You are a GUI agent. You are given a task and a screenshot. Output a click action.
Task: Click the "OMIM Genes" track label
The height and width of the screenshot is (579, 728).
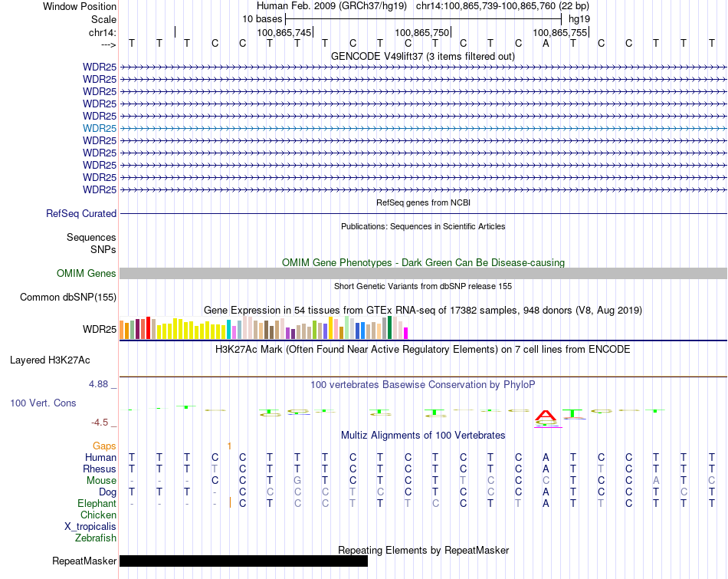click(86, 273)
